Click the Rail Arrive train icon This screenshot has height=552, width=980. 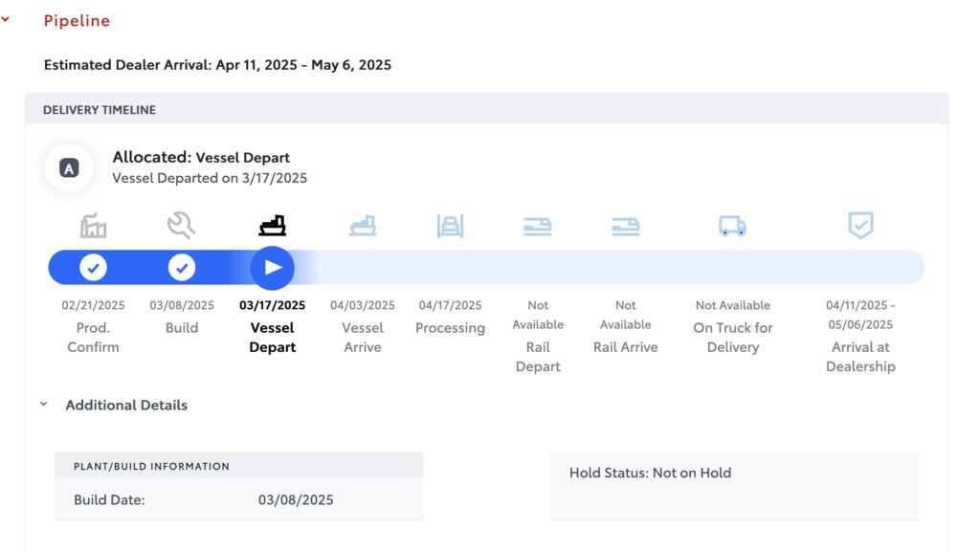click(x=626, y=226)
